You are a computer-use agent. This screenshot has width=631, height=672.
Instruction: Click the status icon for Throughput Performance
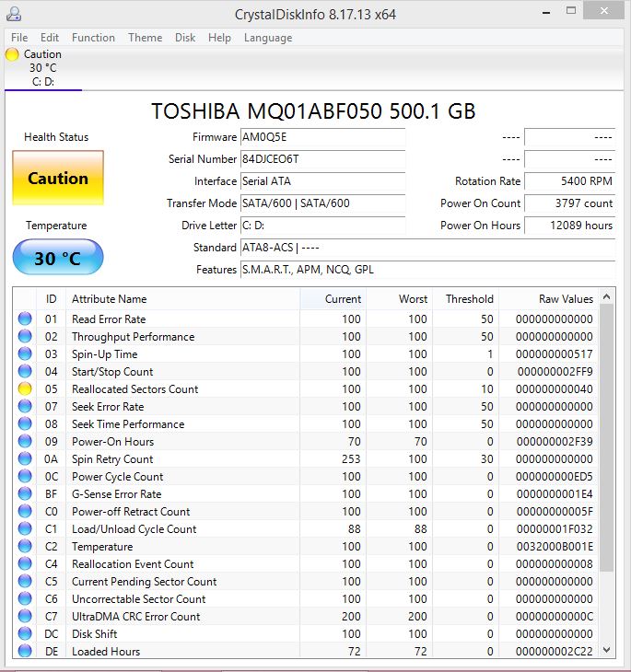[x=25, y=336]
